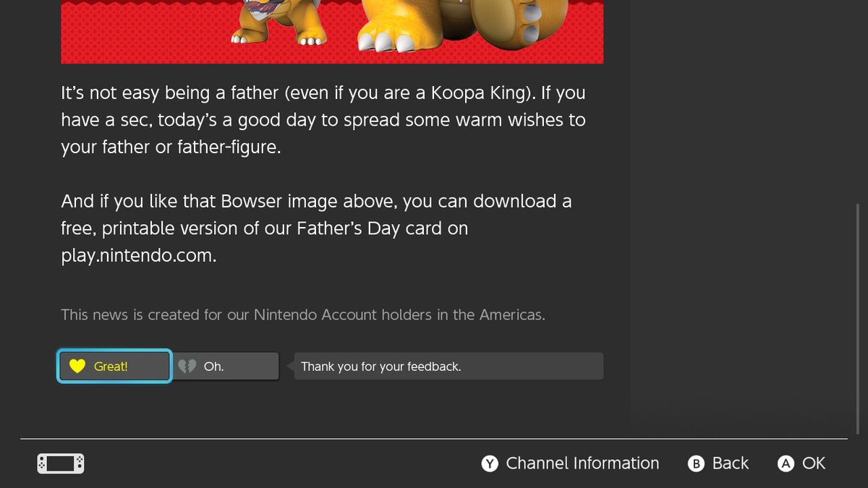Click the Koopa King paragraph text
The image size is (868, 488).
click(323, 120)
